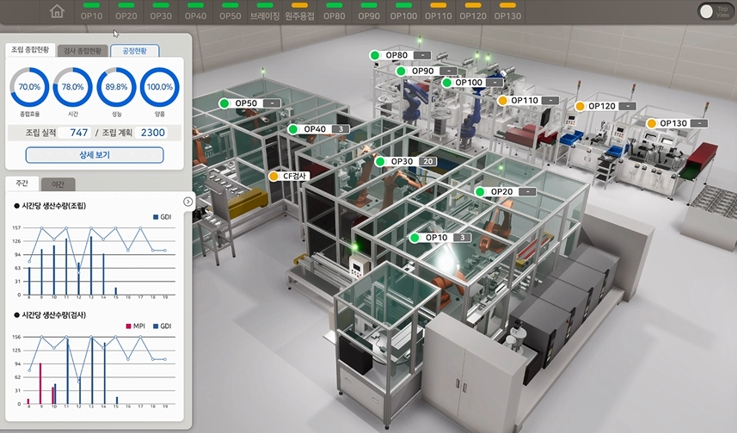Click the 100.0% 양품 gauge
737x433 pixels.
(x=159, y=89)
